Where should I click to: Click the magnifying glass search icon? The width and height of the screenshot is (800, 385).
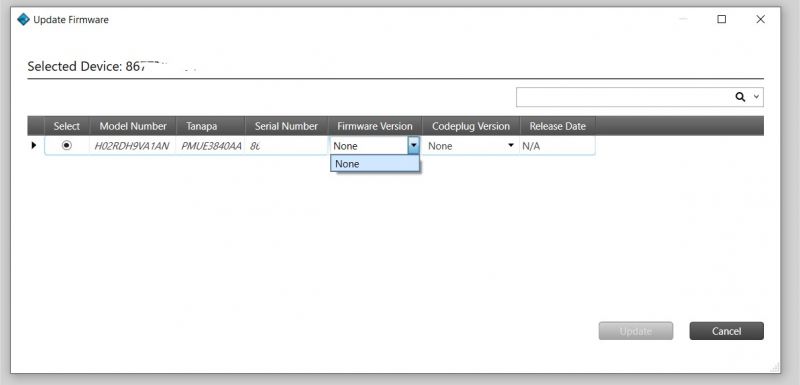click(740, 97)
